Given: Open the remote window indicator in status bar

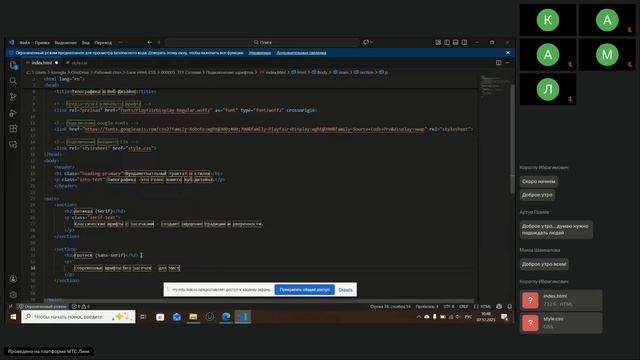Looking at the screenshot, I should coord(11,307).
